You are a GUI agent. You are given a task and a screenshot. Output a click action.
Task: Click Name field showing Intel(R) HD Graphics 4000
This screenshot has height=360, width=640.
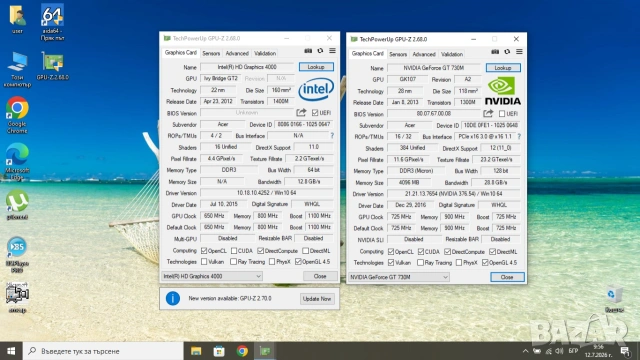coord(247,67)
